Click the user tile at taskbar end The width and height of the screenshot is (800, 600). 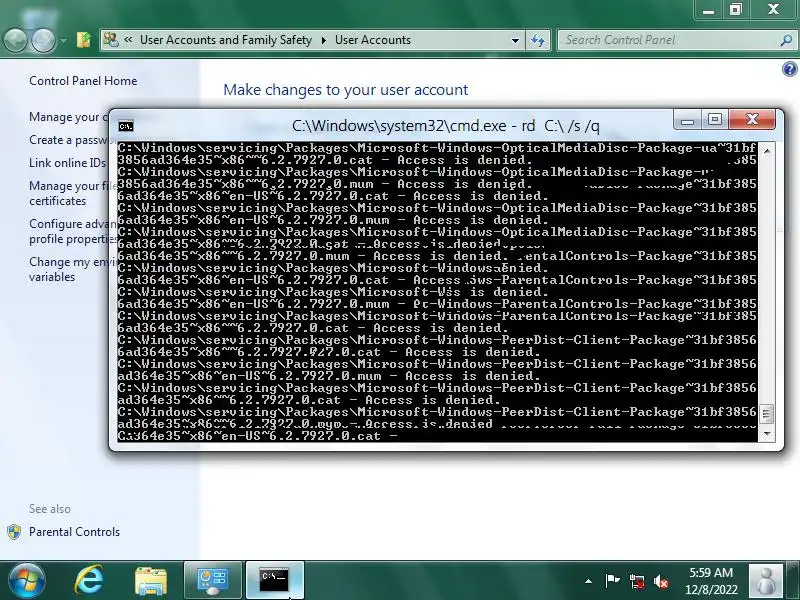click(x=766, y=581)
